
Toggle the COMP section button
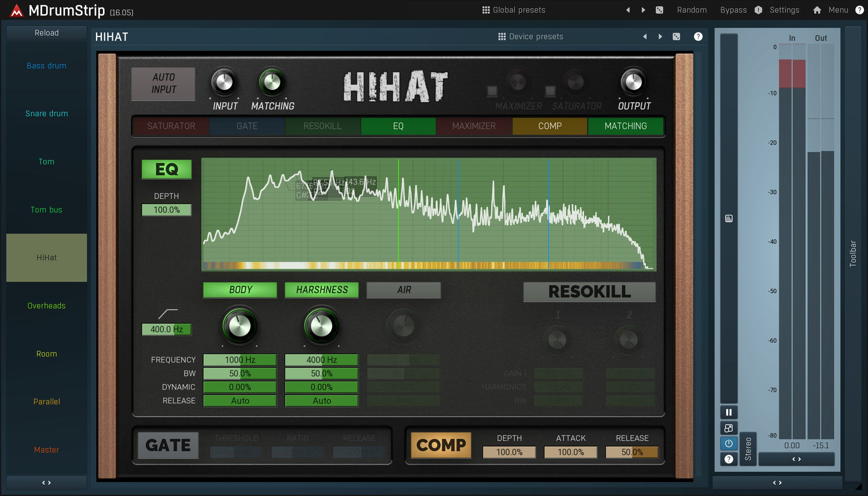coord(441,445)
